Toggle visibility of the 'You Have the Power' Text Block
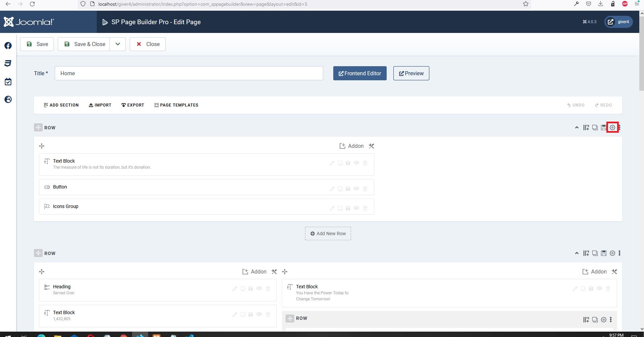 (x=599, y=289)
